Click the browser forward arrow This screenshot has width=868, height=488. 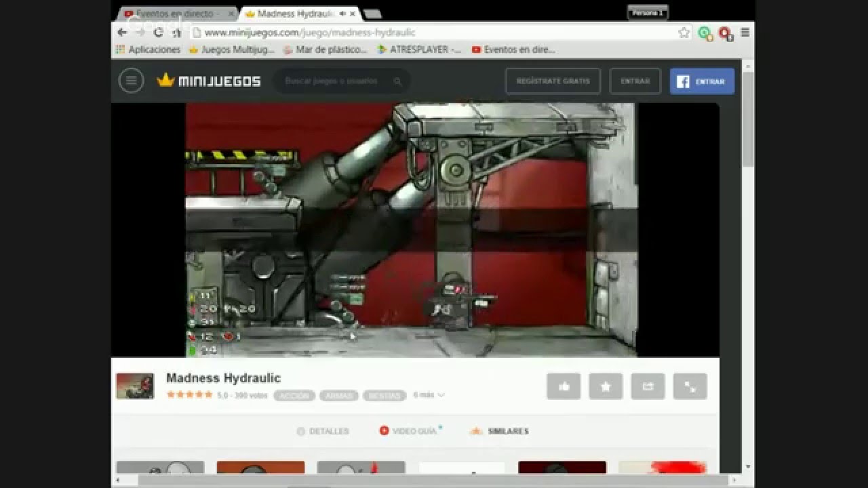tap(140, 33)
